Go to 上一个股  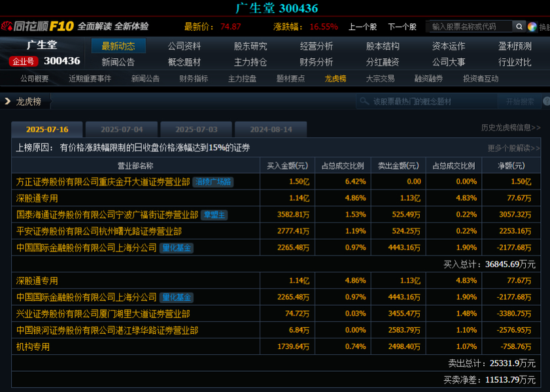click(x=362, y=27)
